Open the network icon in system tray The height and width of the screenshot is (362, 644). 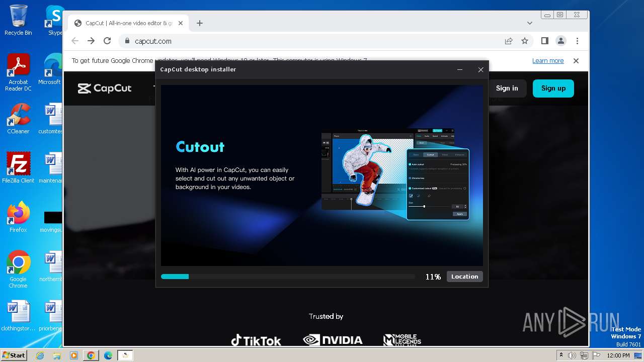584,355
